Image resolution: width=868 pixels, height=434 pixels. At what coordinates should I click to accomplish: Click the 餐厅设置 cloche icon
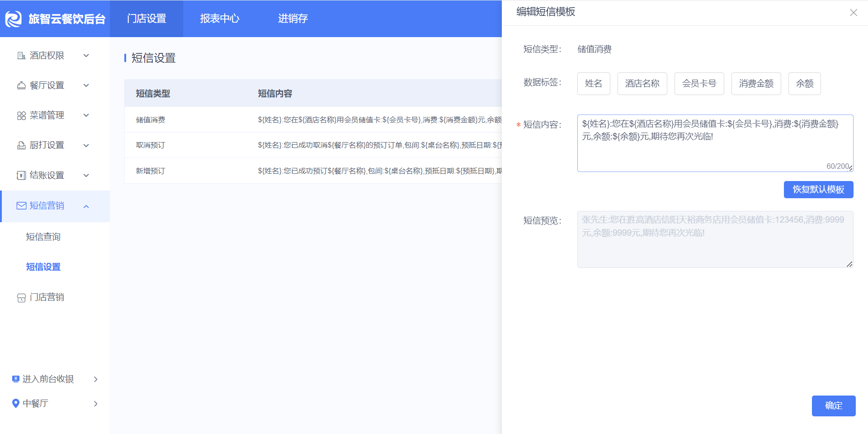21,86
